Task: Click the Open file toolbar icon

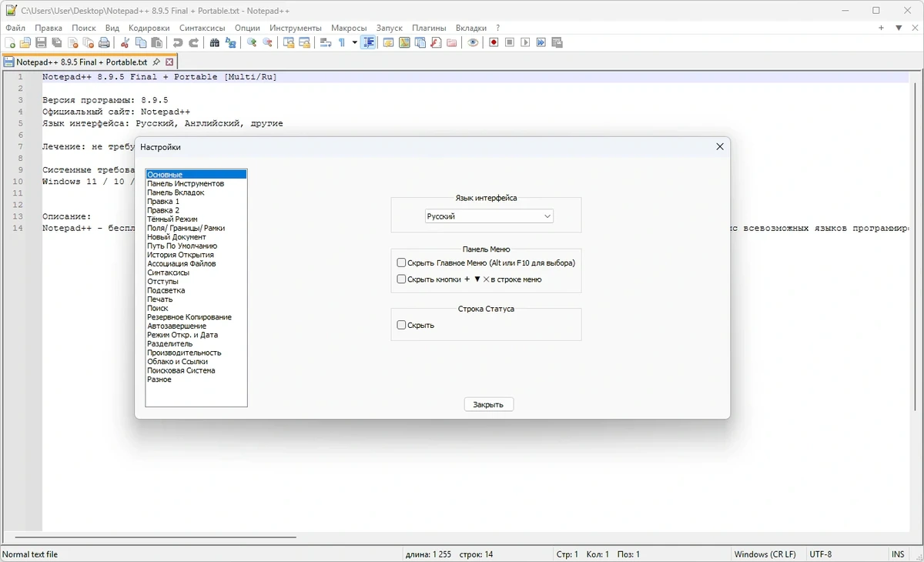Action: point(25,43)
